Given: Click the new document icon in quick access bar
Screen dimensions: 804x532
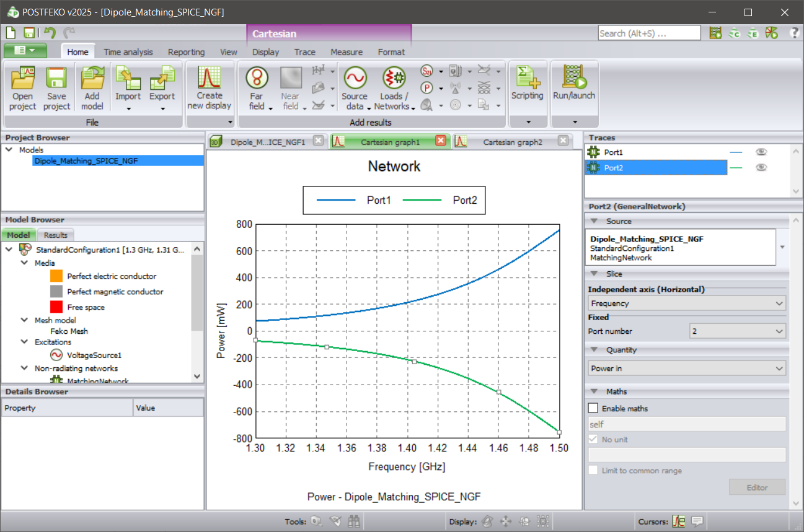Looking at the screenshot, I should (x=11, y=33).
